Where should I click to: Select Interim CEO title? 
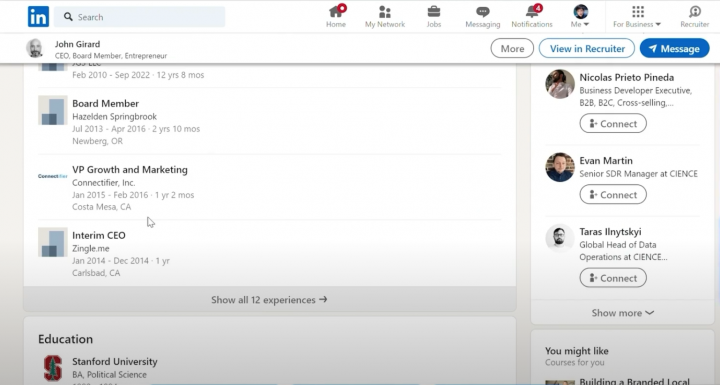click(99, 235)
